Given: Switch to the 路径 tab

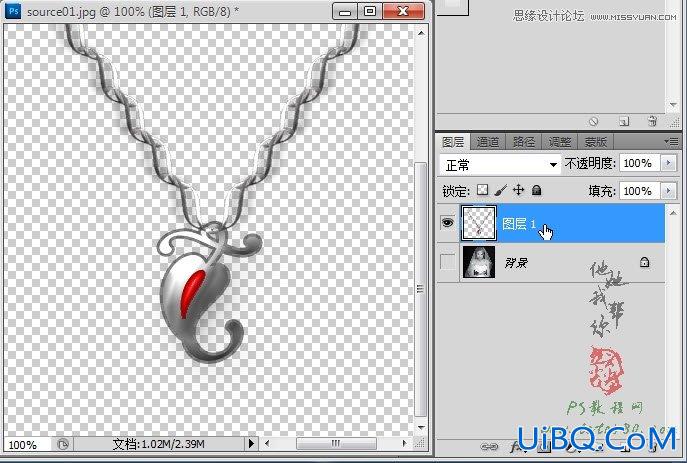Looking at the screenshot, I should coord(524,142).
